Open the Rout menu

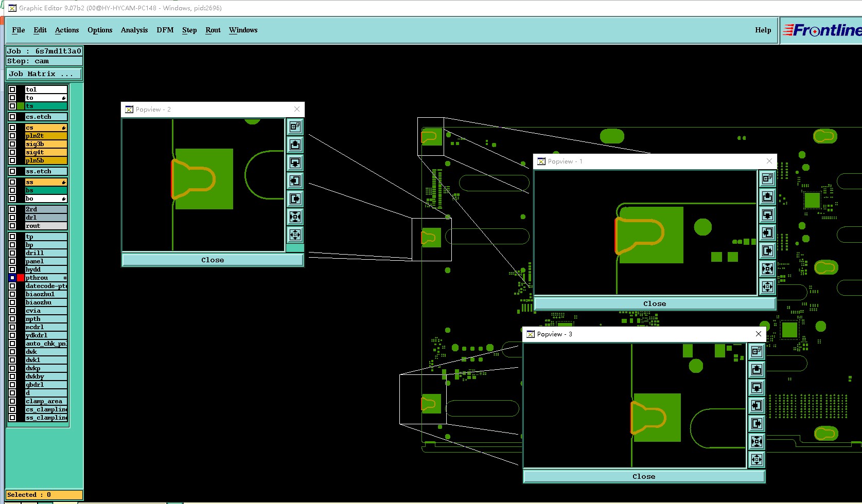point(213,30)
